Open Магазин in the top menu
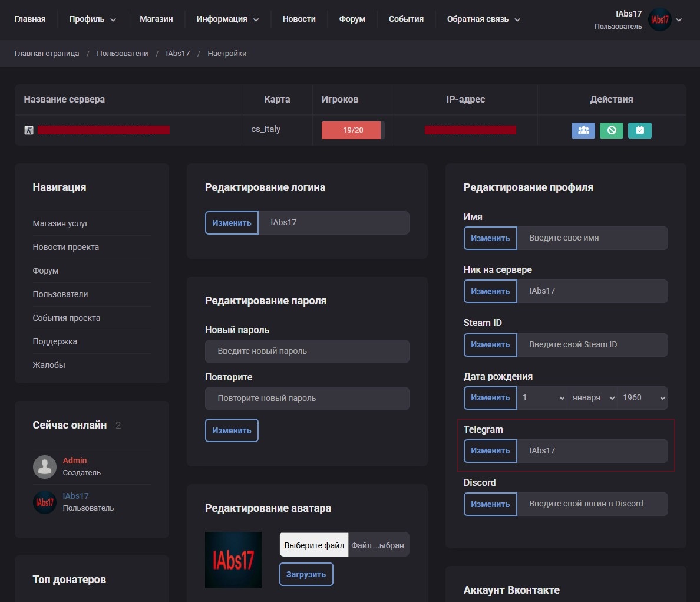 156,19
